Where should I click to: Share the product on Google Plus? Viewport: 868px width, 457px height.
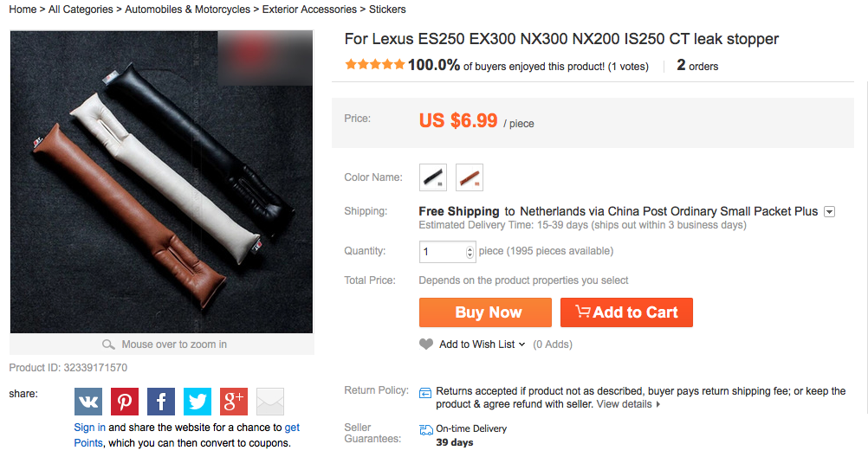[234, 402]
